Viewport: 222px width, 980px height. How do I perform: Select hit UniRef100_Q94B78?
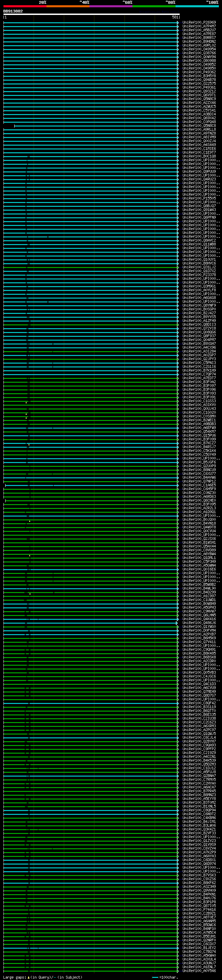[199, 80]
